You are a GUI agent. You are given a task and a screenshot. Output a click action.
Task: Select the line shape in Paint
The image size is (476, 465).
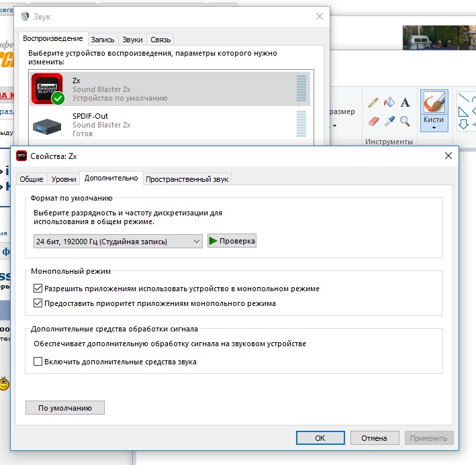pyautogui.click(x=463, y=97)
